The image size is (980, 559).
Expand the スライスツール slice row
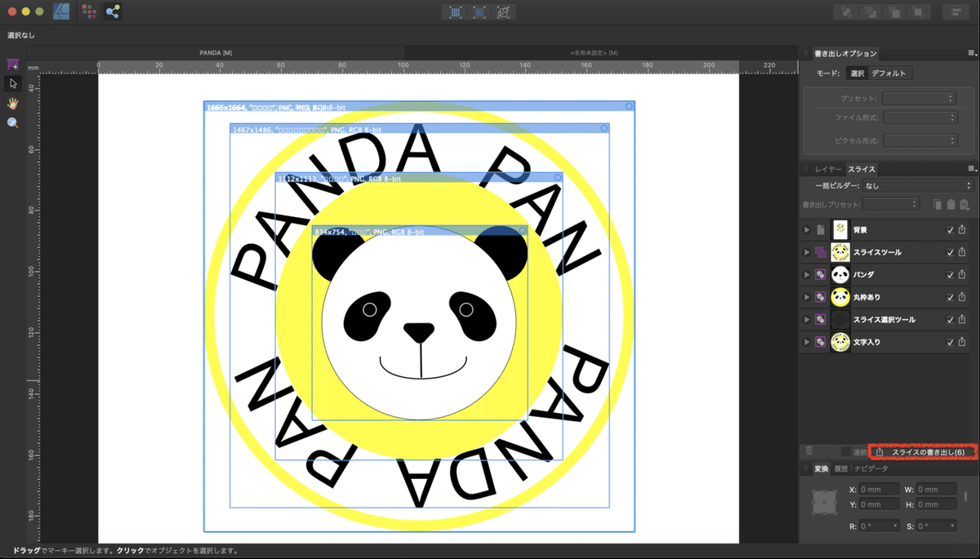808,253
